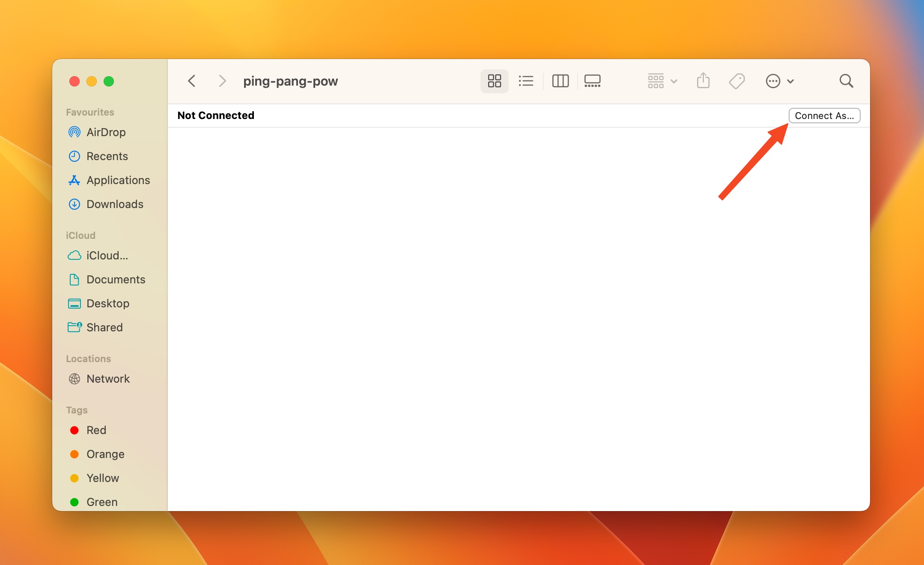Click the Gallery view icon
924x565 pixels.
click(x=592, y=80)
